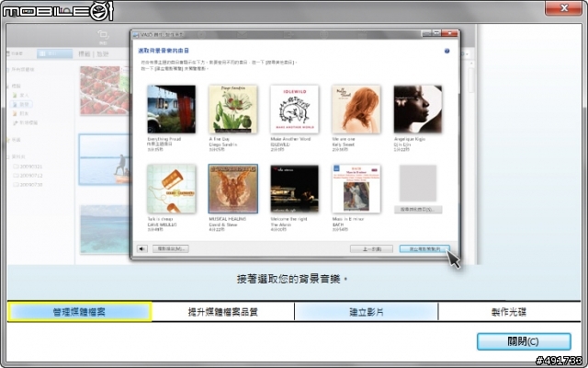Select the 所有媒體檔 item in the sidebar
This screenshot has width=588, height=368.
pos(20,70)
